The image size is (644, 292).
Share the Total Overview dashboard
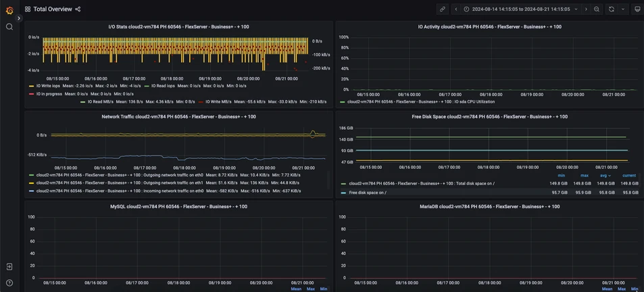[78, 9]
